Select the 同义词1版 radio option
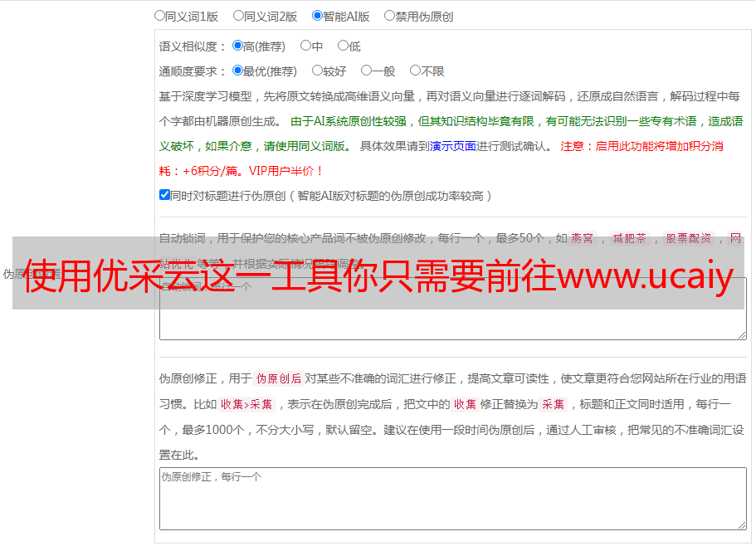The height and width of the screenshot is (546, 756). [159, 16]
